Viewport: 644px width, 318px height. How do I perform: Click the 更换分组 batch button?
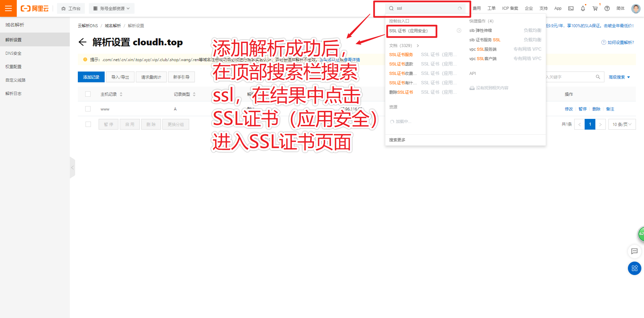pyautogui.click(x=176, y=124)
